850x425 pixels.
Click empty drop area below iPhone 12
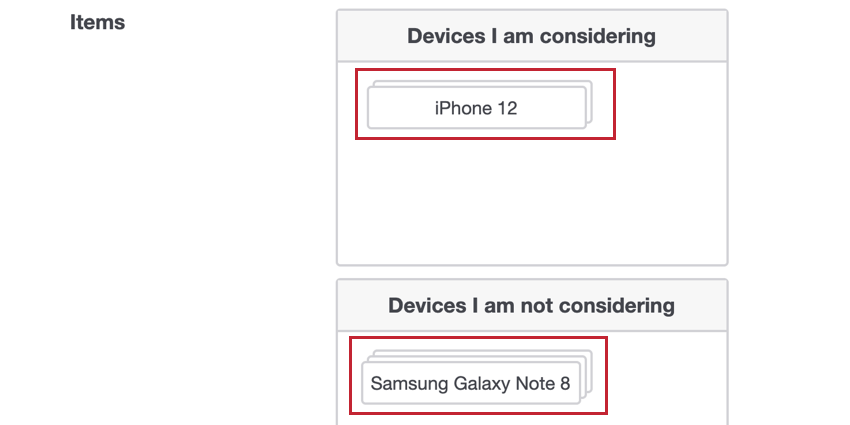(x=532, y=201)
